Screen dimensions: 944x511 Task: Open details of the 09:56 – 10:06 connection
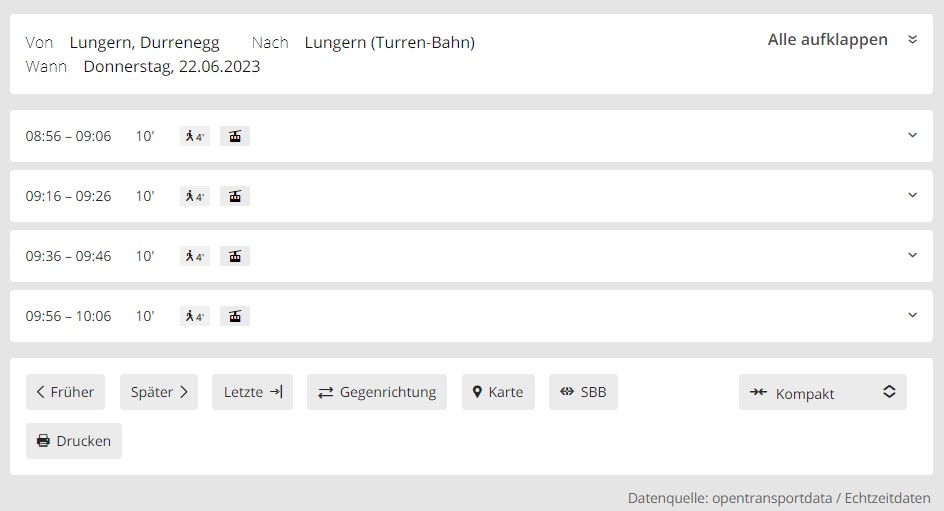912,315
